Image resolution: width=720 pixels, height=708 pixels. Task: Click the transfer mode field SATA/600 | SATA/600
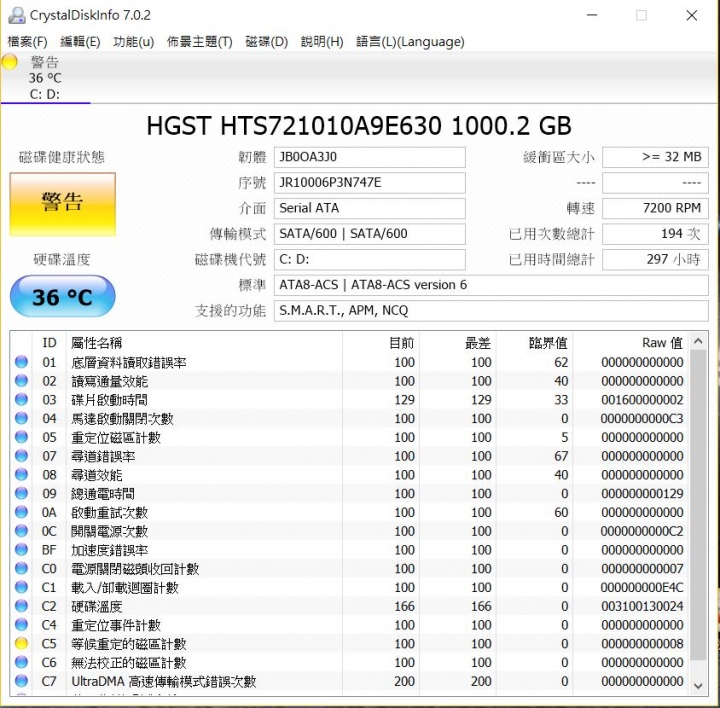[370, 234]
